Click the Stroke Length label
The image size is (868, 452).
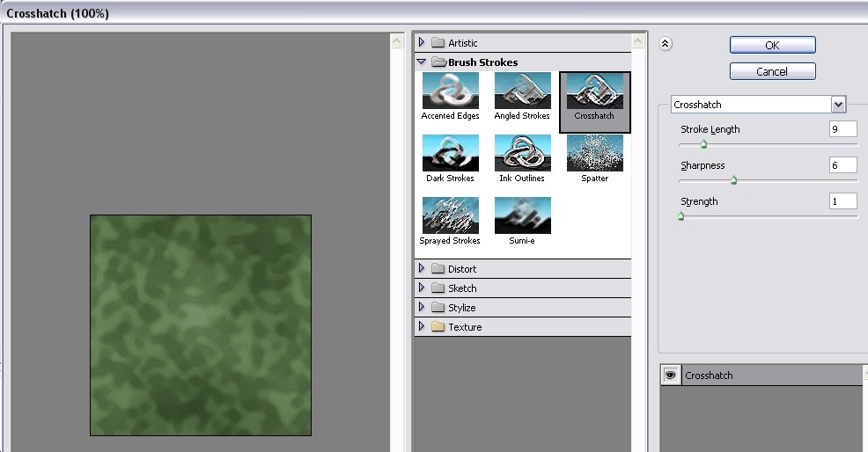pyautogui.click(x=710, y=129)
